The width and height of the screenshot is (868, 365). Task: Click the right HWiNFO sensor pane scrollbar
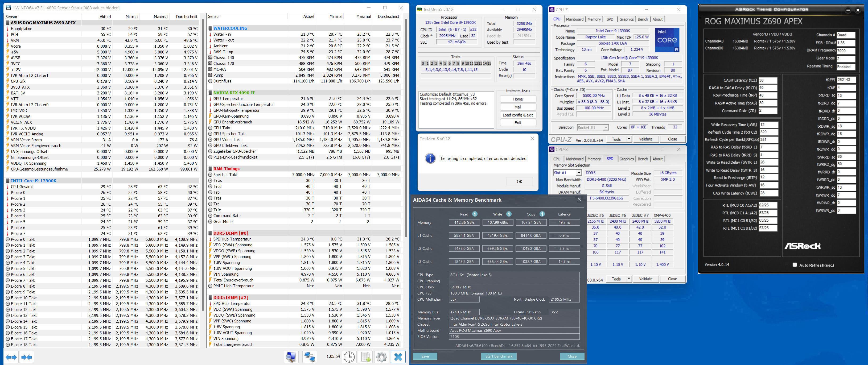point(406,128)
